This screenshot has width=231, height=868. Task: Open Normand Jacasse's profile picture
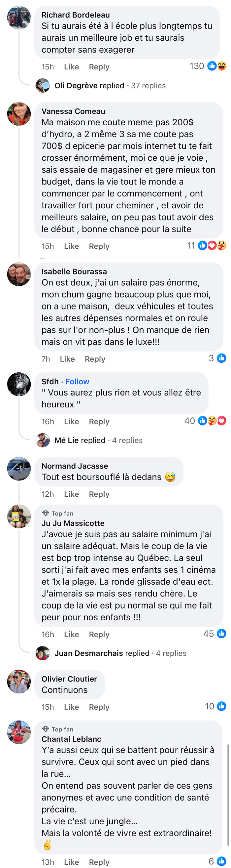tap(19, 469)
